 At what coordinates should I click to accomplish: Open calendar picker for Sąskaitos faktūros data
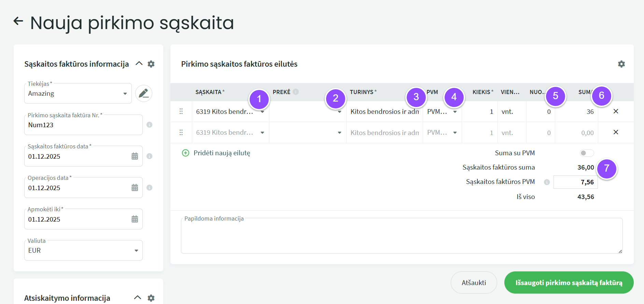pyautogui.click(x=135, y=156)
